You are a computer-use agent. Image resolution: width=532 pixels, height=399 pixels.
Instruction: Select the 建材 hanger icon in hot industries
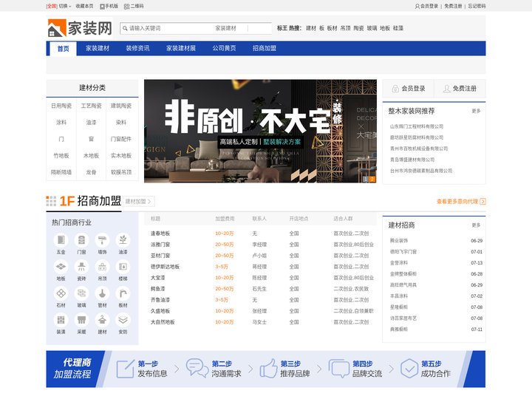[102, 320]
